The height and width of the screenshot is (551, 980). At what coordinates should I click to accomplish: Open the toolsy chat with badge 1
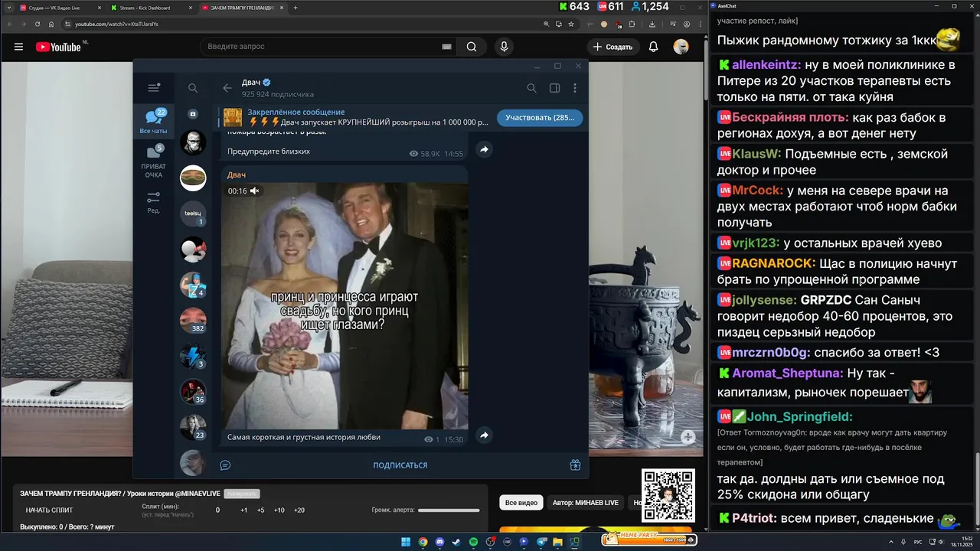[x=193, y=214]
